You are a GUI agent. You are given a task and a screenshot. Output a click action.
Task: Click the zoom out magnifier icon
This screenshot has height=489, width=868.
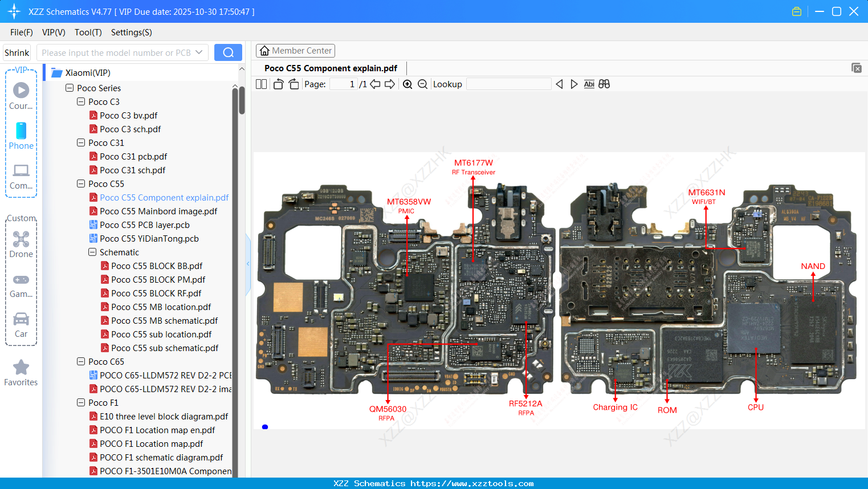(422, 84)
